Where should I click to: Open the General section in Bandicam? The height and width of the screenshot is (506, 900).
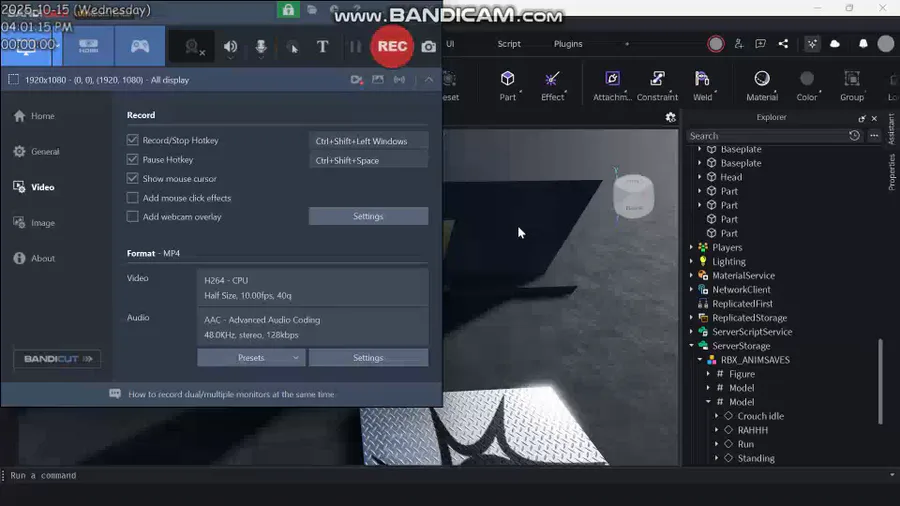(37, 151)
